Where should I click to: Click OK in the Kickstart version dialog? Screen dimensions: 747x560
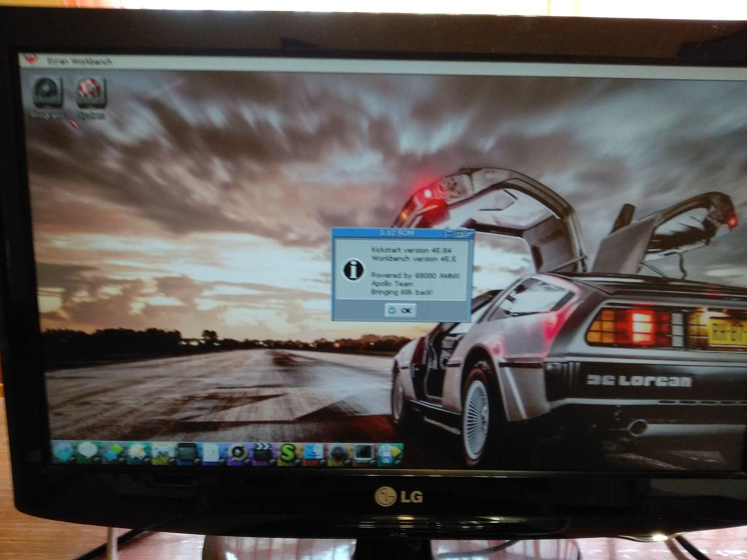(x=401, y=310)
